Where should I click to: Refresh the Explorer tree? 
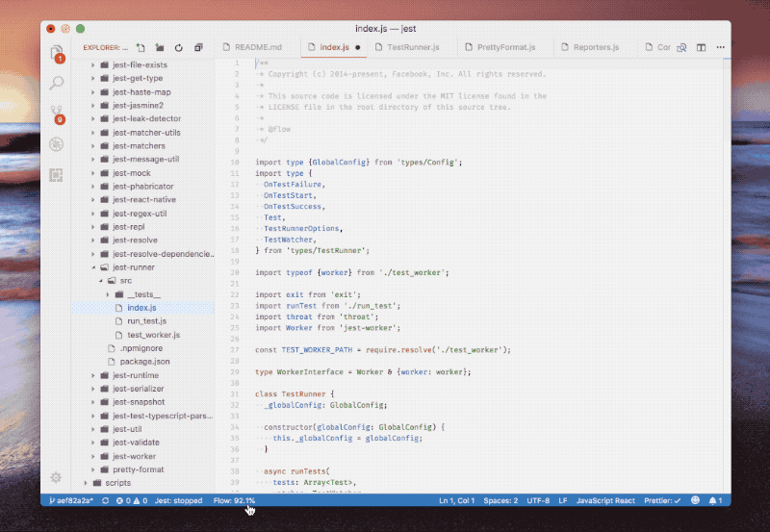point(179,47)
